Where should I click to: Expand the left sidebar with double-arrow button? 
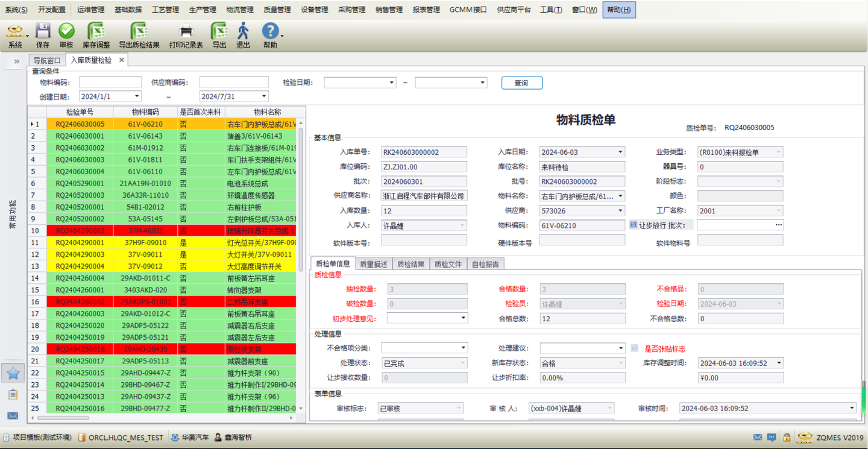click(x=16, y=61)
